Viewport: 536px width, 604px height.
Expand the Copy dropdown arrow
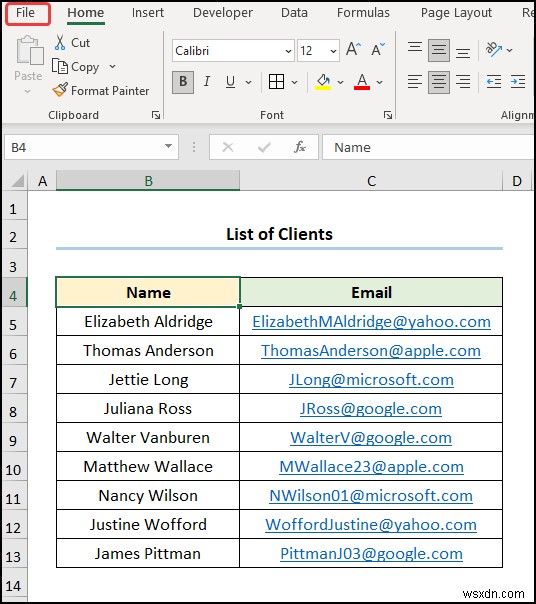[x=112, y=67]
